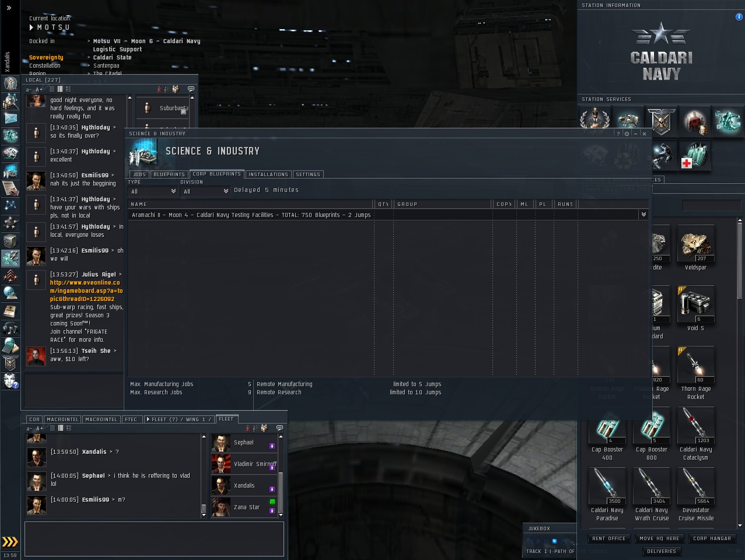Expand the sidebar with double-arrow icon

point(9,8)
